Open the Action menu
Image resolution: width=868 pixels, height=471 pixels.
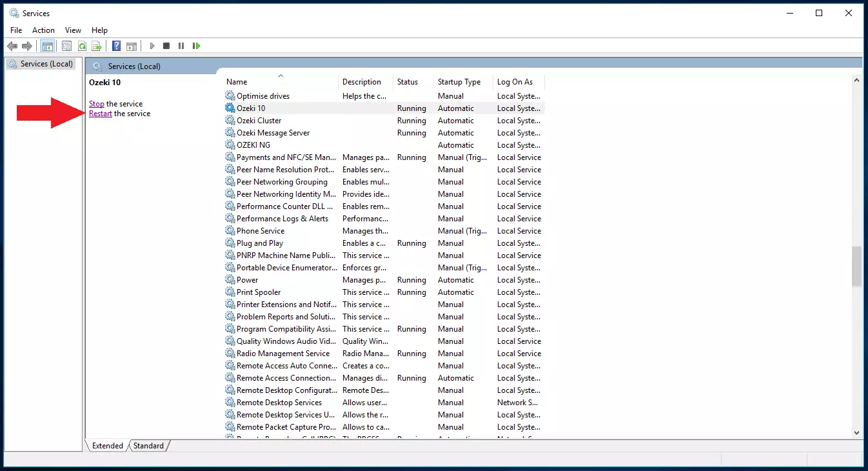43,30
